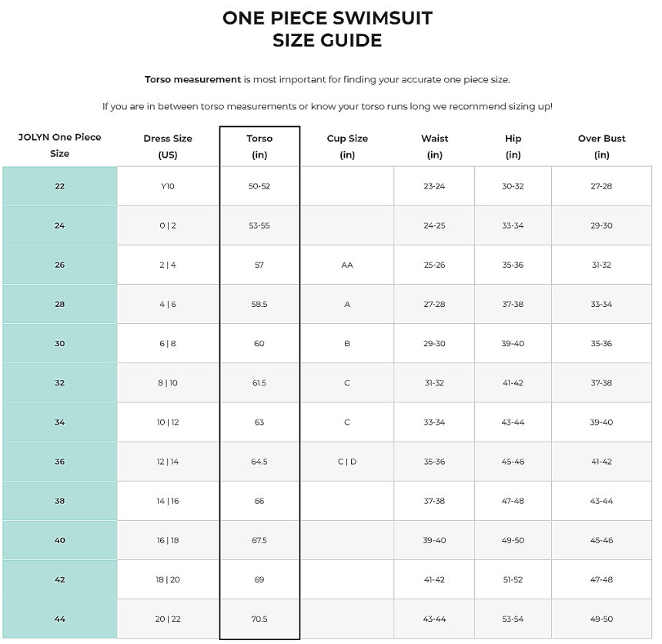Click the "Hip (in)" column header

click(513, 146)
